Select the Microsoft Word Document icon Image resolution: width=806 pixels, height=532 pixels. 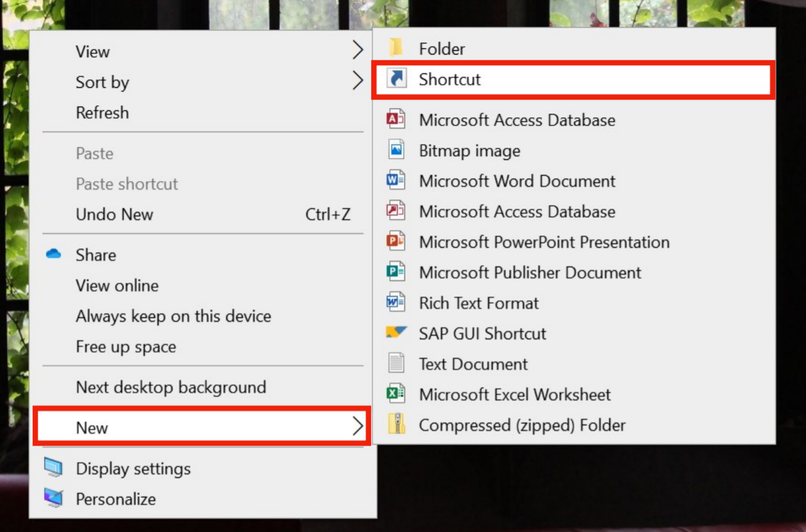(396, 181)
